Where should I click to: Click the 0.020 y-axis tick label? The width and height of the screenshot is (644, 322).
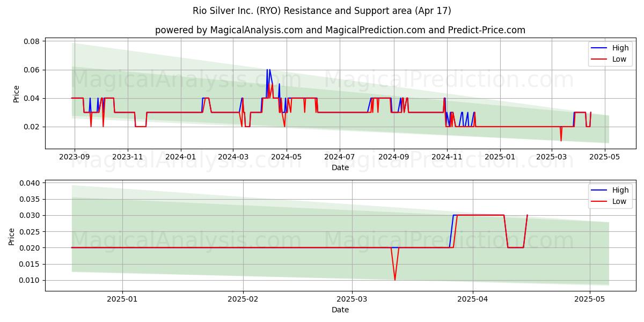click(30, 247)
